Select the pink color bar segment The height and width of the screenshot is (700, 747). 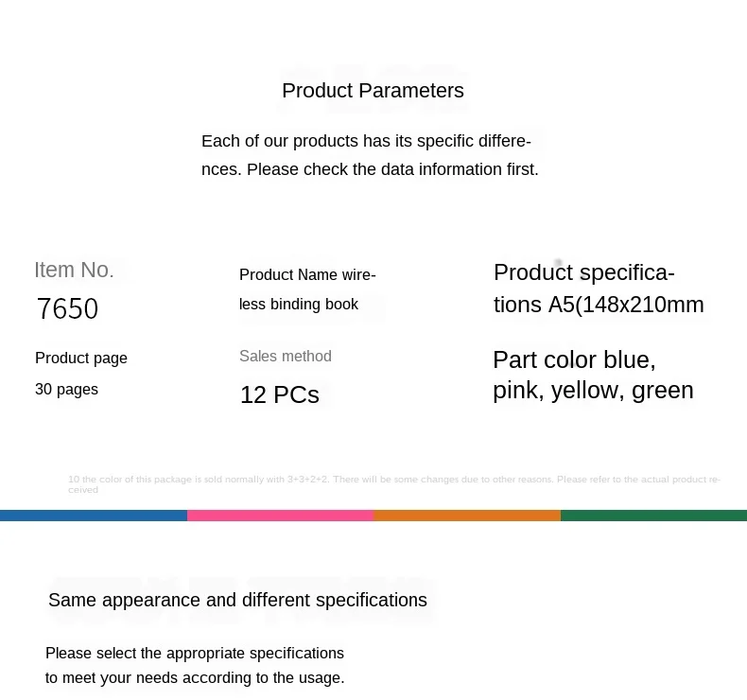[x=280, y=516]
